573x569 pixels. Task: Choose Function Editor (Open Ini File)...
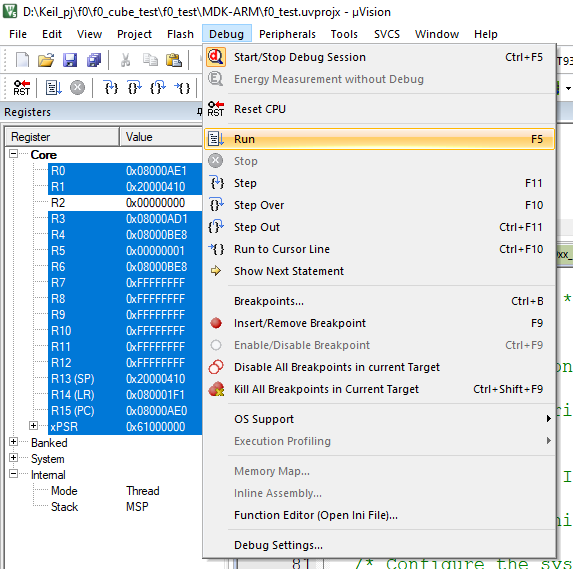coord(379,515)
